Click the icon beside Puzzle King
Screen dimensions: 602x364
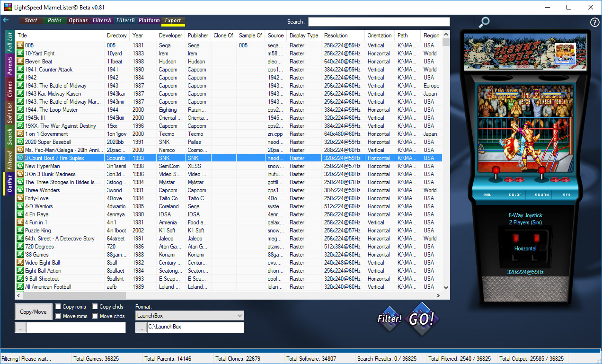coord(20,231)
